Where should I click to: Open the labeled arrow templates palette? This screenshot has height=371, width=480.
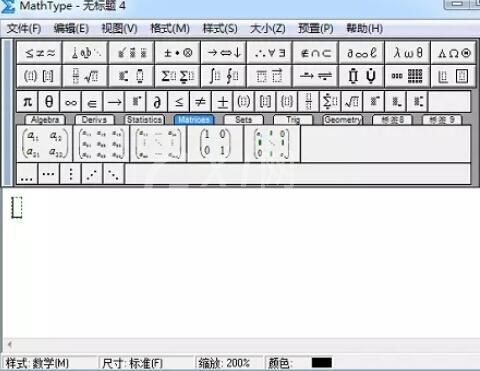click(316, 76)
